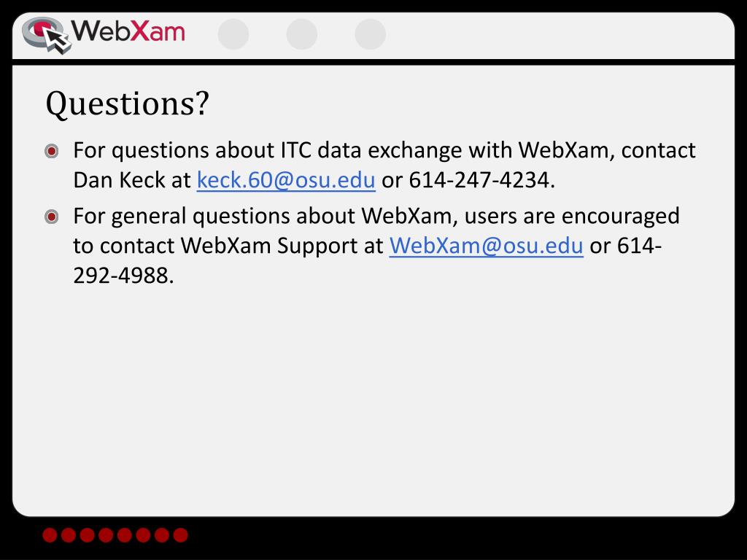Click the Questions? slide heading
Screen dimensions: 747x560
point(128,104)
